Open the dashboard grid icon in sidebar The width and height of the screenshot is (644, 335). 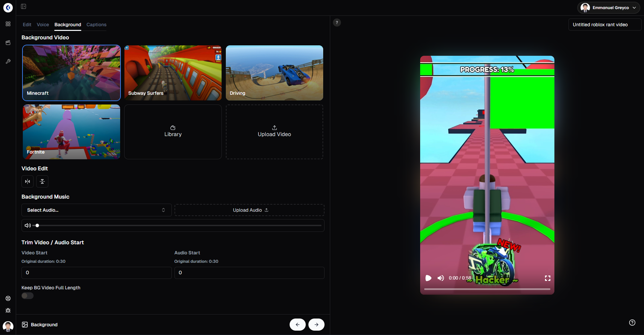pyautogui.click(x=8, y=24)
